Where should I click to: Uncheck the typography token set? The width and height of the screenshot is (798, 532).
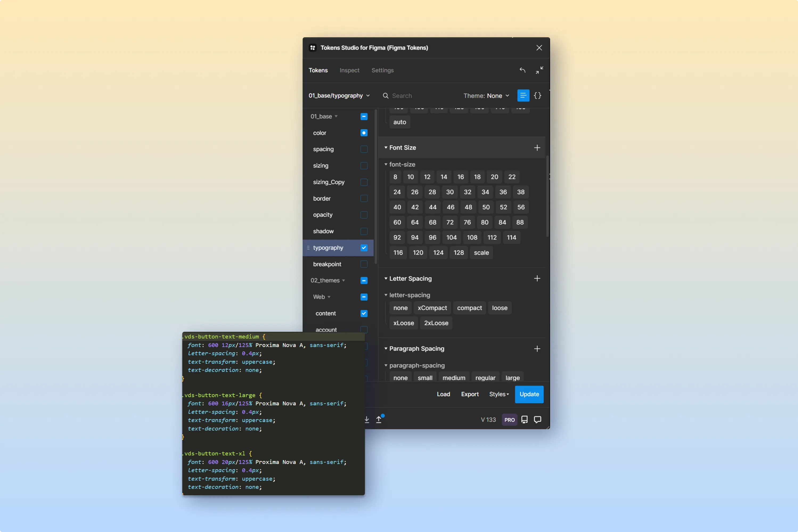point(364,248)
